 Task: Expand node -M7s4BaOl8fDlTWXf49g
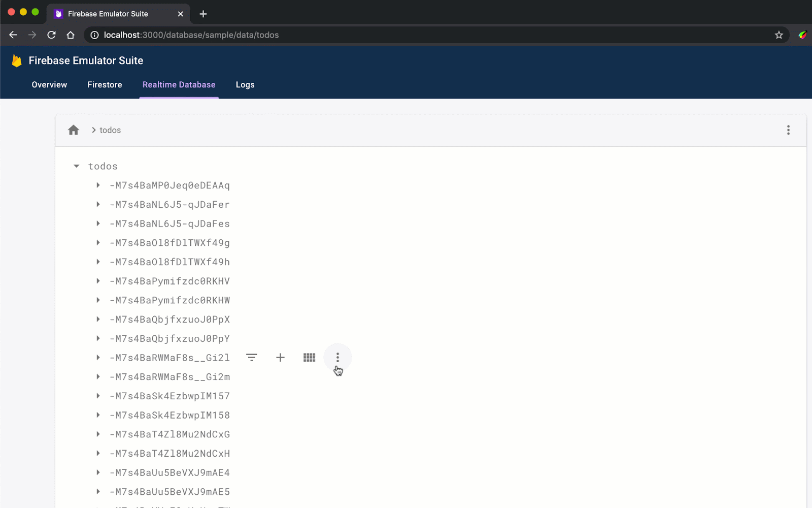tap(98, 243)
